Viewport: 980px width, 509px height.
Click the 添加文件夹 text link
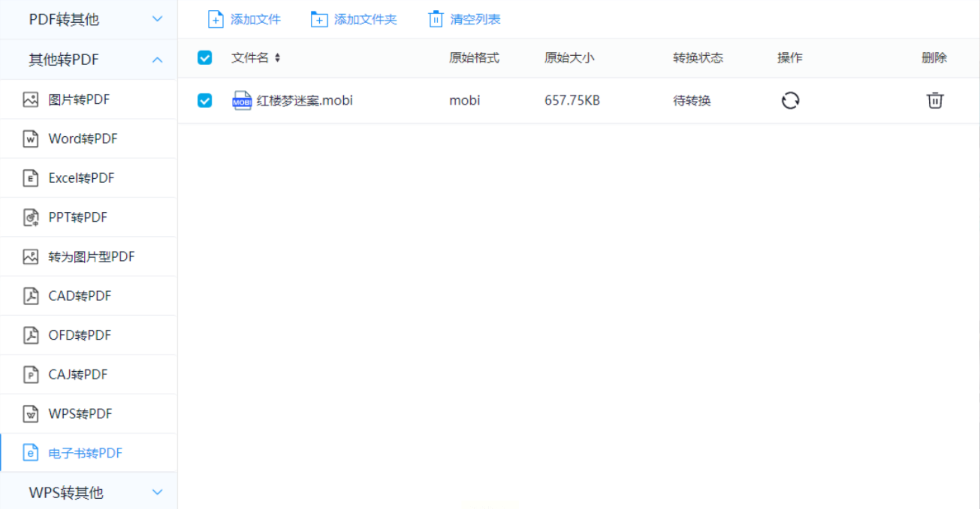(x=365, y=20)
